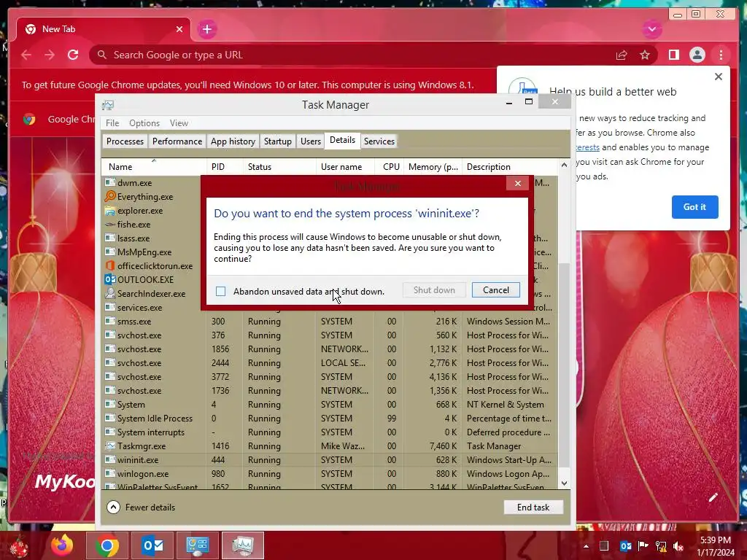Check Abandon unsaved data and shut down
747x560 pixels.
(x=220, y=291)
